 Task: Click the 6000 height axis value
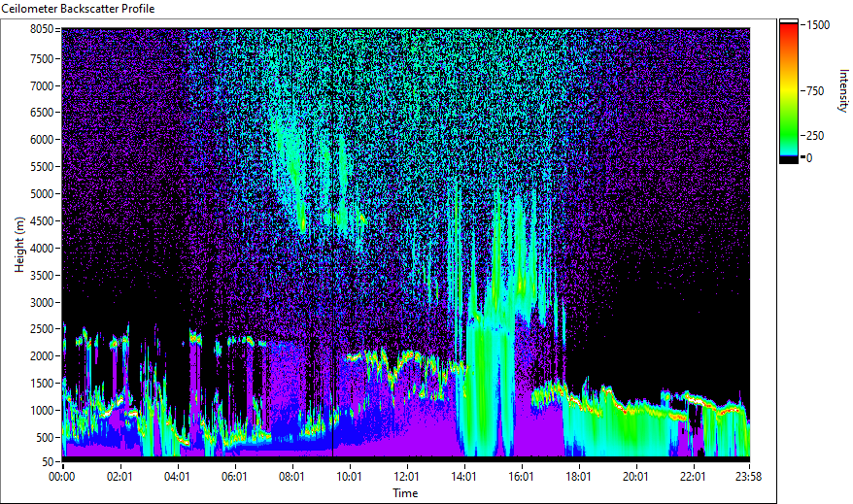coord(42,140)
